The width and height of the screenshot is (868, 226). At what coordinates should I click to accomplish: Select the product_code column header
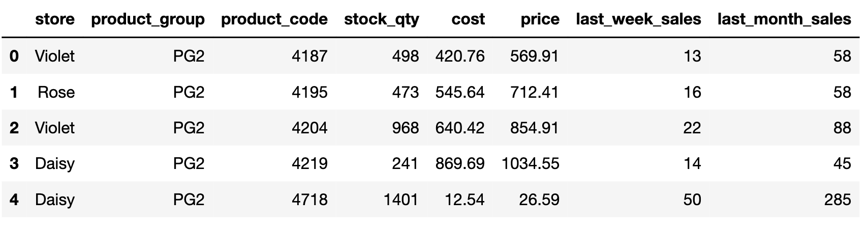[274, 19]
